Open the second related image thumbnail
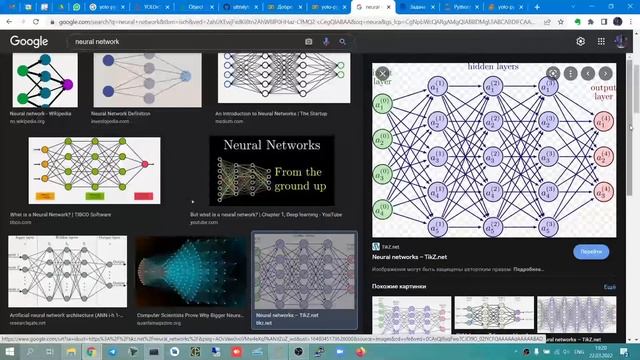This screenshot has height=360, width=640. 494,313
